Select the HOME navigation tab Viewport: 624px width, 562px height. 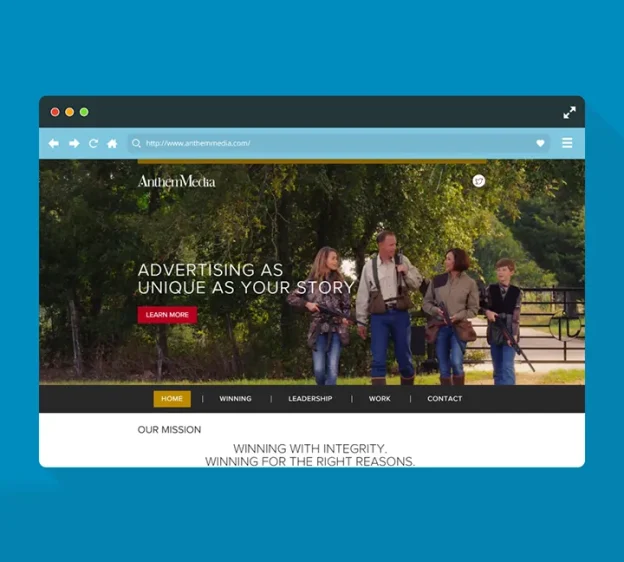pos(172,399)
